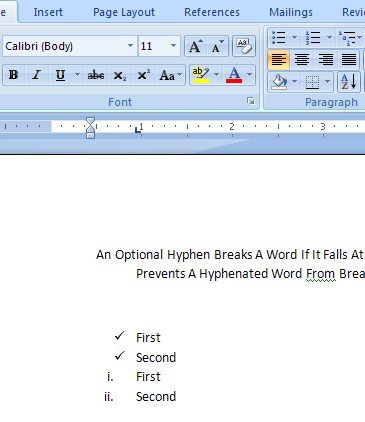Open borders dropdown arrow
This screenshot has width=365, height=422.
[x=328, y=82]
